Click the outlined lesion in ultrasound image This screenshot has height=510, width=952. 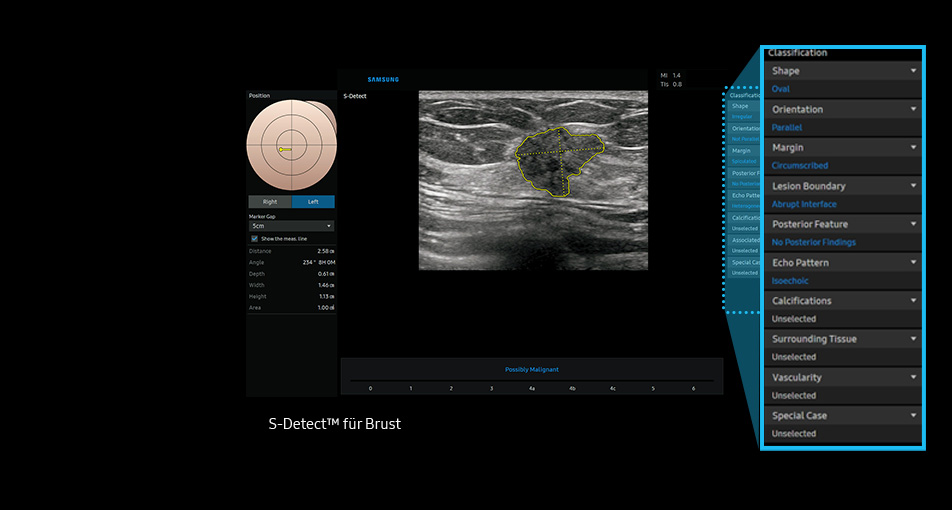click(559, 162)
